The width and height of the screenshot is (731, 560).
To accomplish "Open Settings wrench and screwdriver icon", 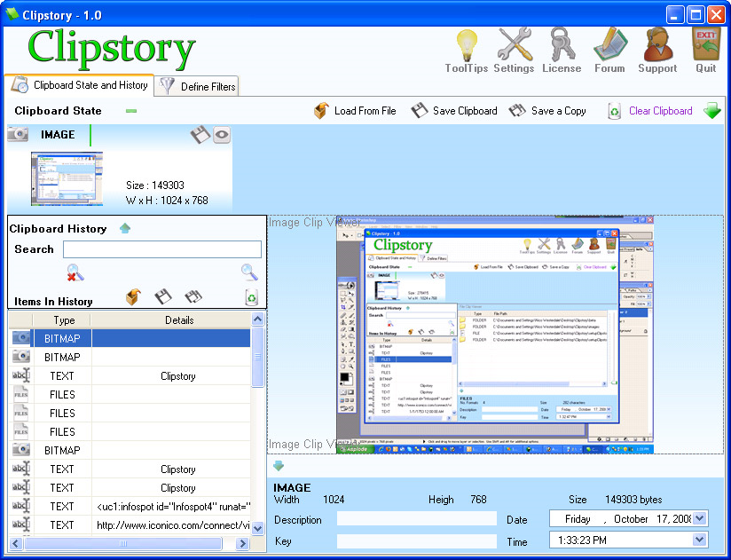I will 515,44.
